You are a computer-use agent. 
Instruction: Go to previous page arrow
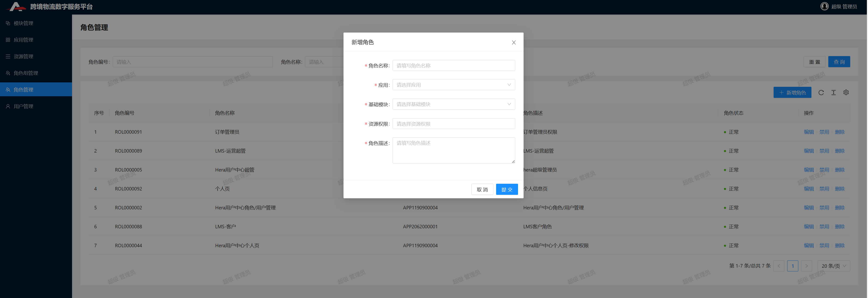(x=778, y=266)
